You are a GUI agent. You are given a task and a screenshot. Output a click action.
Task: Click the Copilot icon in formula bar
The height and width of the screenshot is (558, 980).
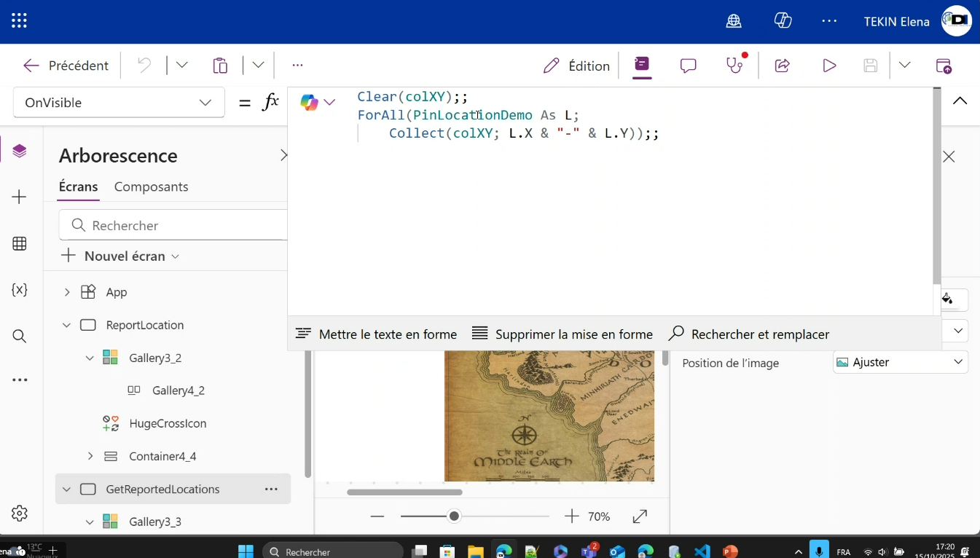click(310, 103)
